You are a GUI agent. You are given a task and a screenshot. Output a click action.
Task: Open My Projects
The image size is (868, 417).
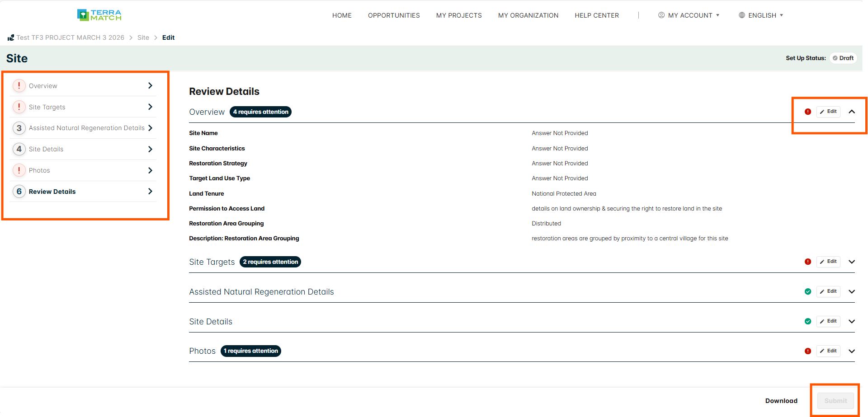pyautogui.click(x=459, y=15)
